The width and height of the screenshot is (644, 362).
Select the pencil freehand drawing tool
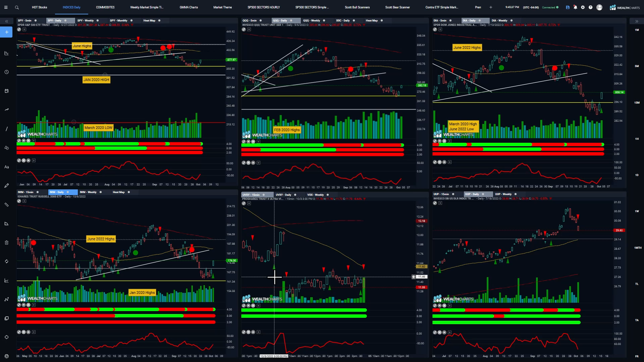[x=6, y=186]
